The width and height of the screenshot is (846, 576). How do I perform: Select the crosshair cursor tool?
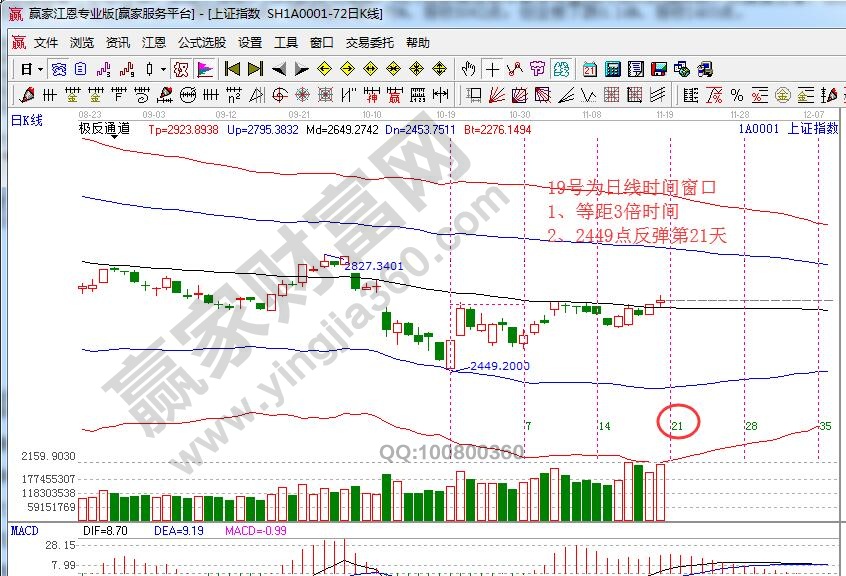[x=493, y=69]
